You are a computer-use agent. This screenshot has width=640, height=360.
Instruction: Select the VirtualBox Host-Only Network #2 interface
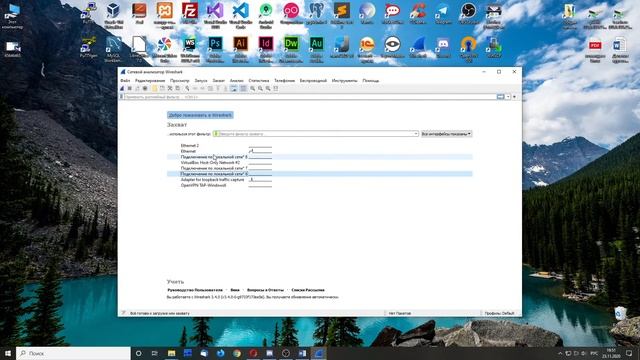coord(320,162)
